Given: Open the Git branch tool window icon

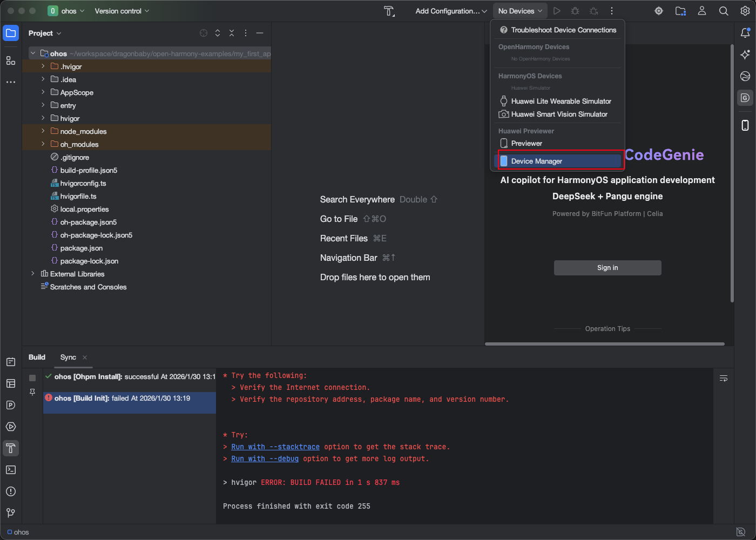Looking at the screenshot, I should (11, 513).
